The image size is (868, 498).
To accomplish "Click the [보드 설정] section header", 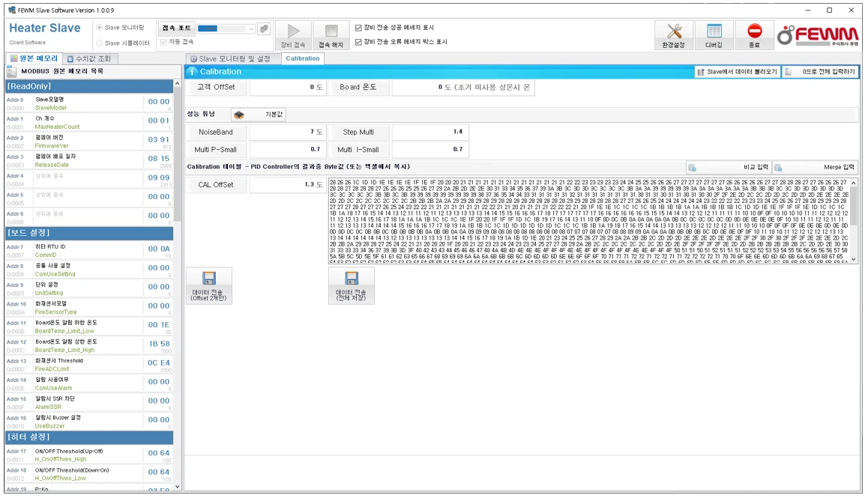I will 89,233.
